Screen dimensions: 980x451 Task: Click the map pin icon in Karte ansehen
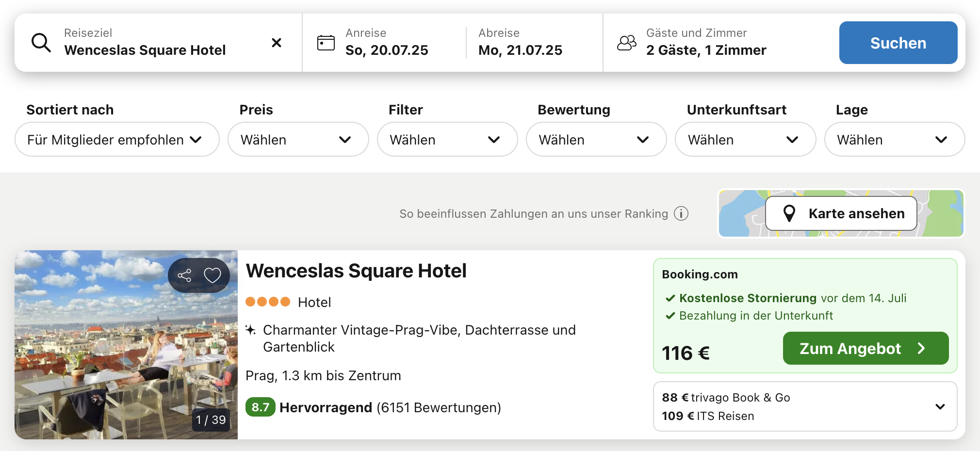pos(789,213)
